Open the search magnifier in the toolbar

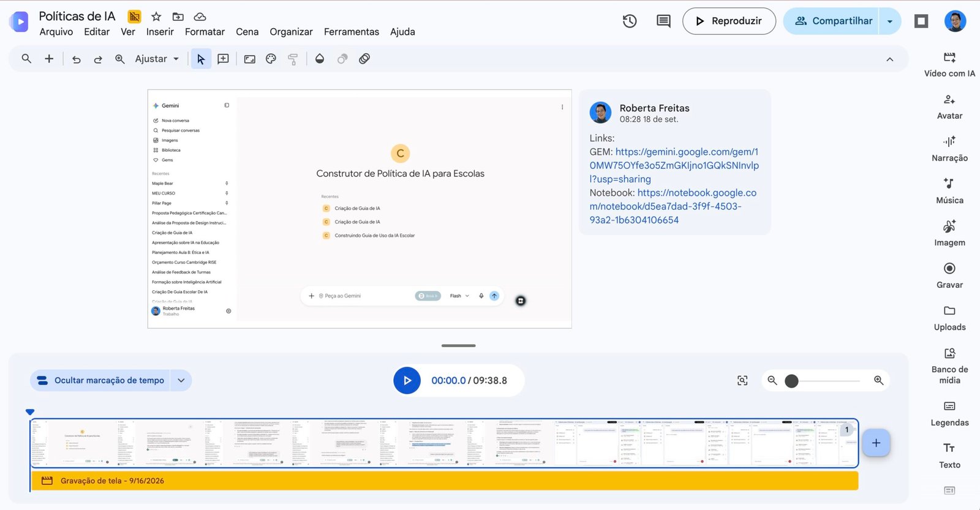click(x=26, y=59)
